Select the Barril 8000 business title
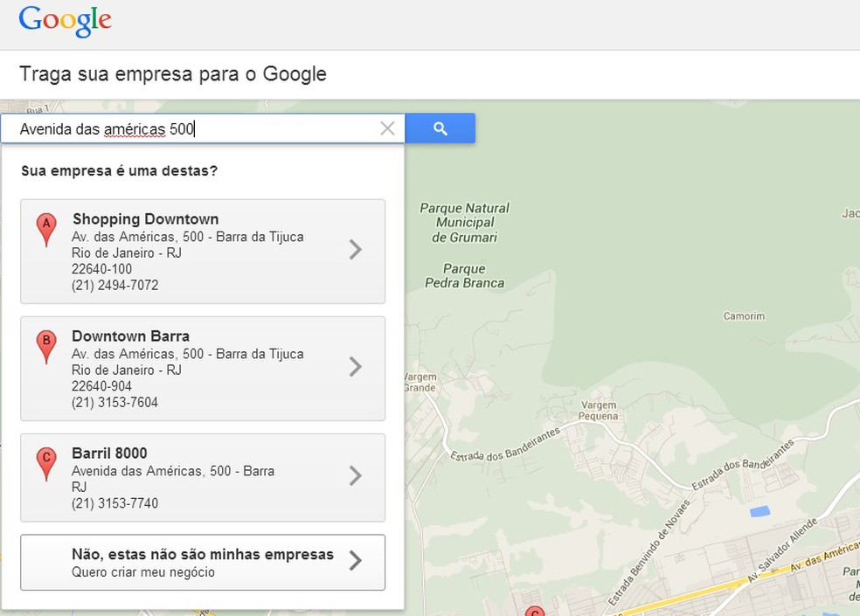 (x=109, y=453)
